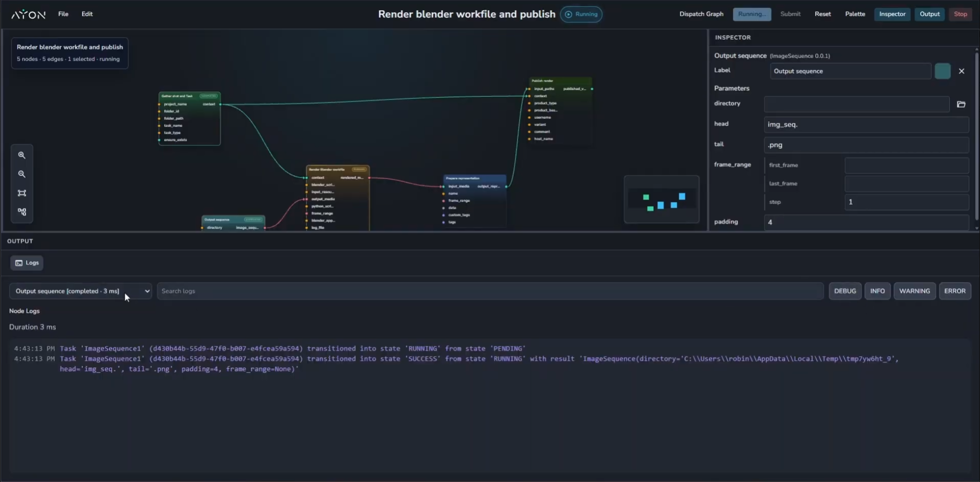Image resolution: width=980 pixels, height=482 pixels.
Task: Close the Inspector with the X icon
Action: tap(961, 71)
